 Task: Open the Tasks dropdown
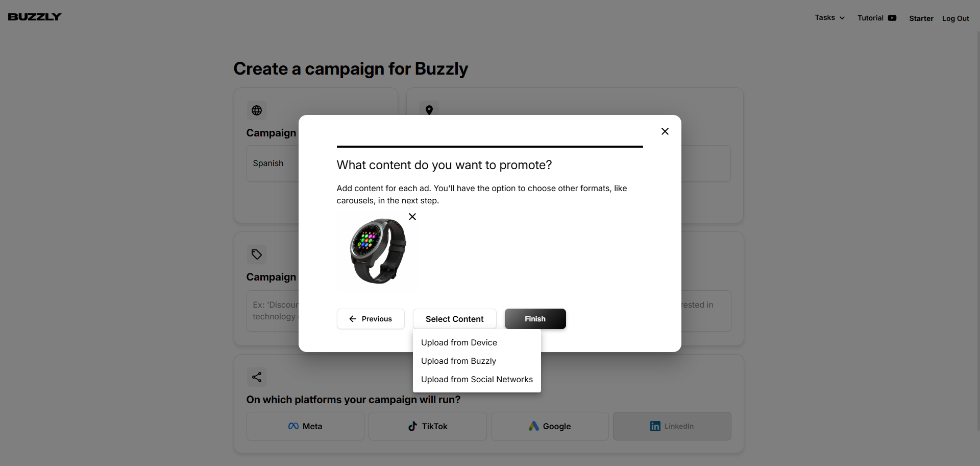point(829,17)
